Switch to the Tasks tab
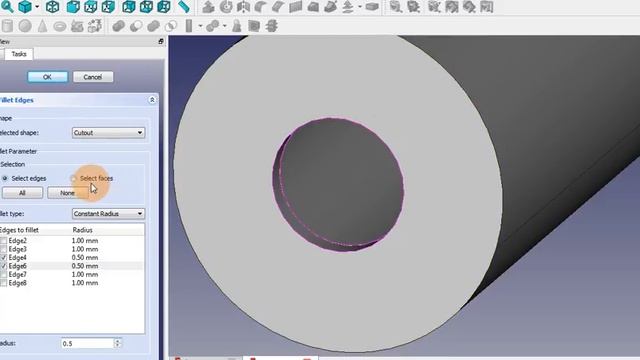The width and height of the screenshot is (640, 360). [x=19, y=54]
